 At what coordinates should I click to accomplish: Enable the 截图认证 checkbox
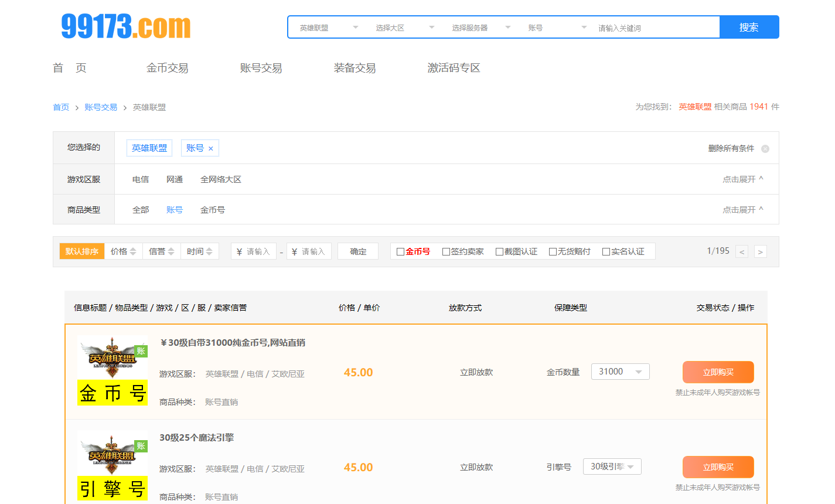coord(499,252)
